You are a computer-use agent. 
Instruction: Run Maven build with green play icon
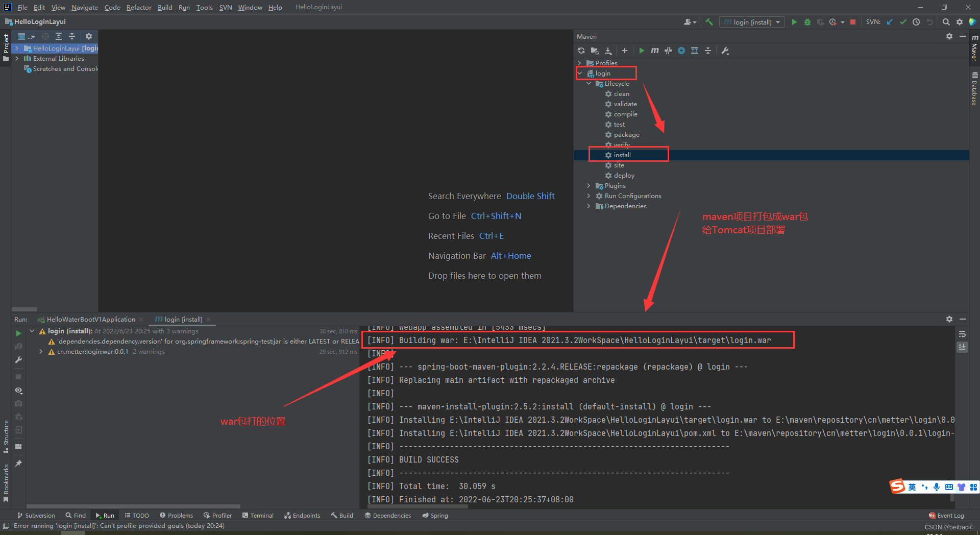coord(642,51)
